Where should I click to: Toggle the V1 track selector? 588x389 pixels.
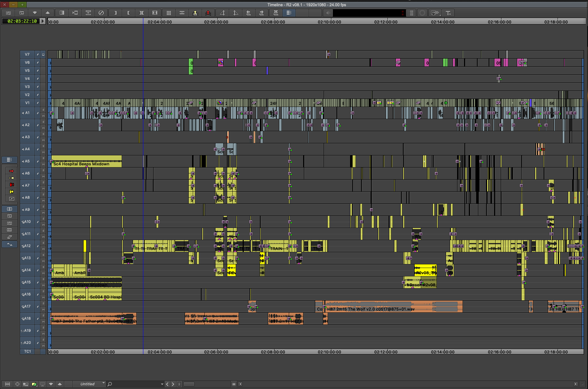(27, 103)
